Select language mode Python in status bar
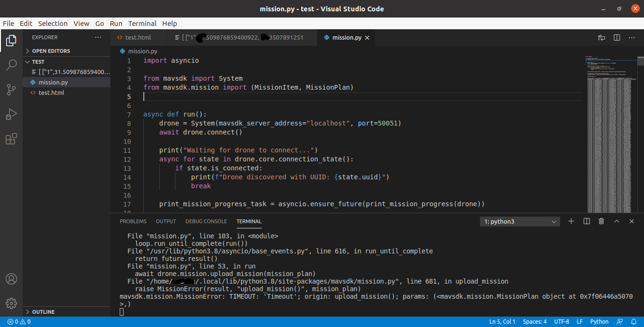This screenshot has height=327, width=644. click(x=599, y=322)
